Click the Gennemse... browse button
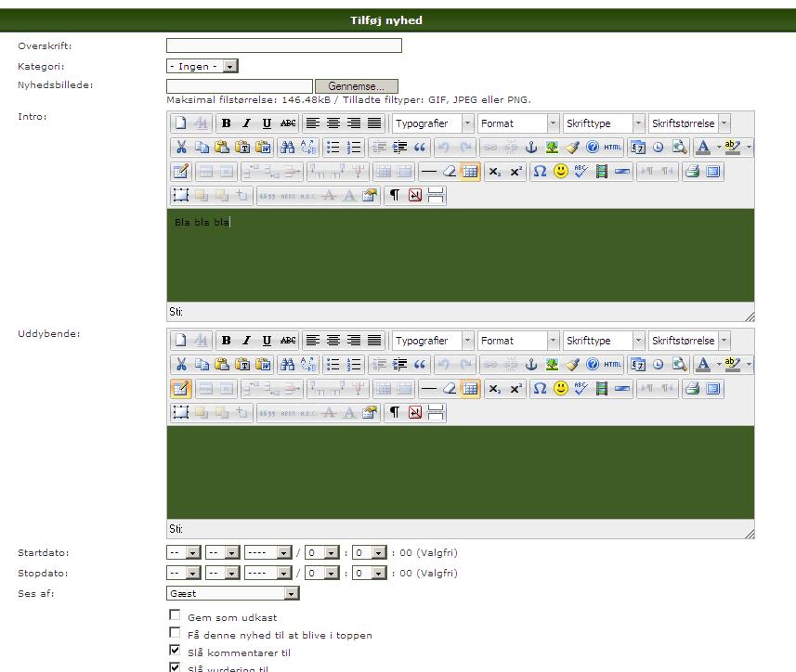This screenshot has width=796, height=672. (357, 86)
